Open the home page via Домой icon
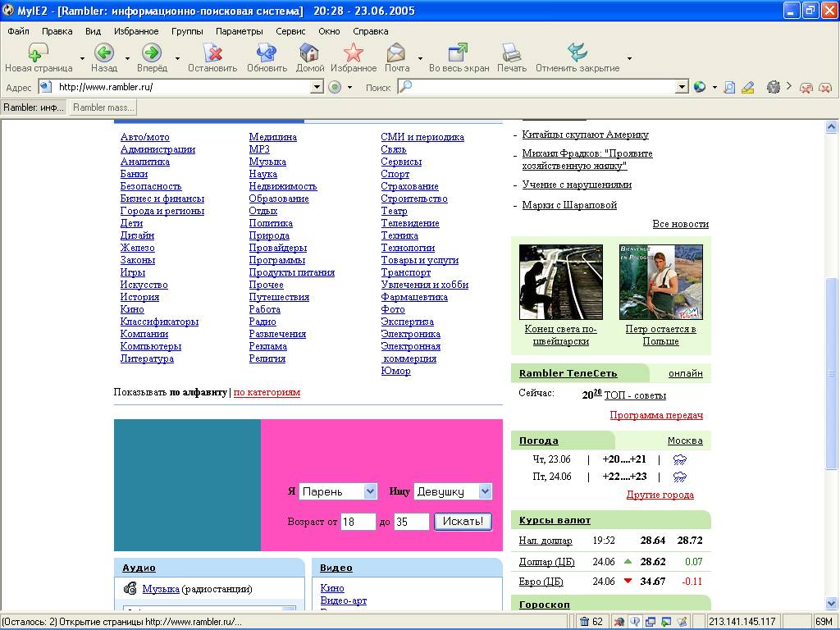 tap(309, 53)
